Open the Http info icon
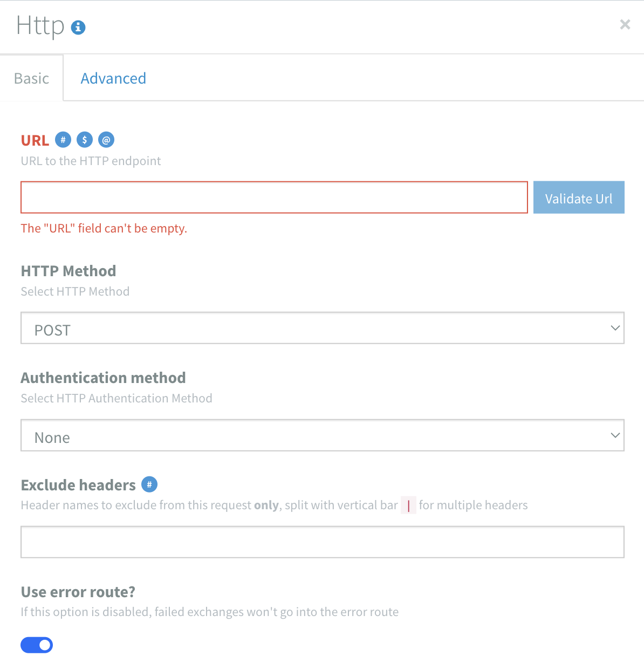Viewport: 644px width, 670px height. tap(78, 27)
